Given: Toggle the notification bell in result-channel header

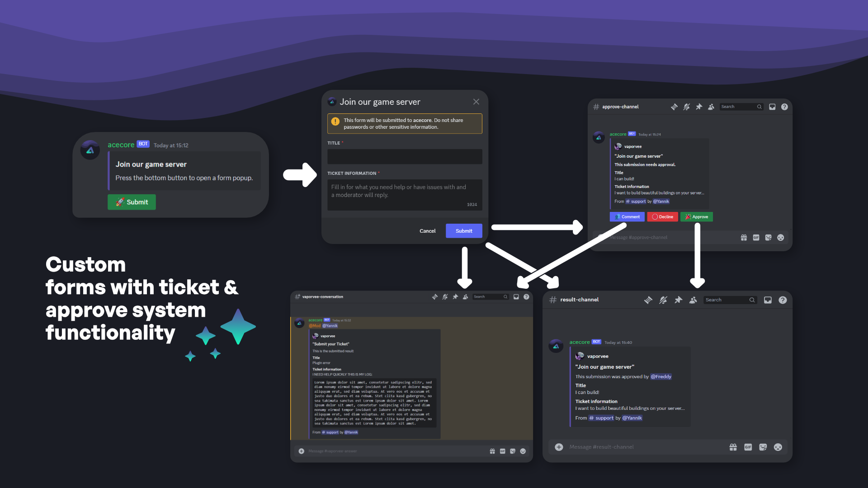Looking at the screenshot, I should (663, 300).
